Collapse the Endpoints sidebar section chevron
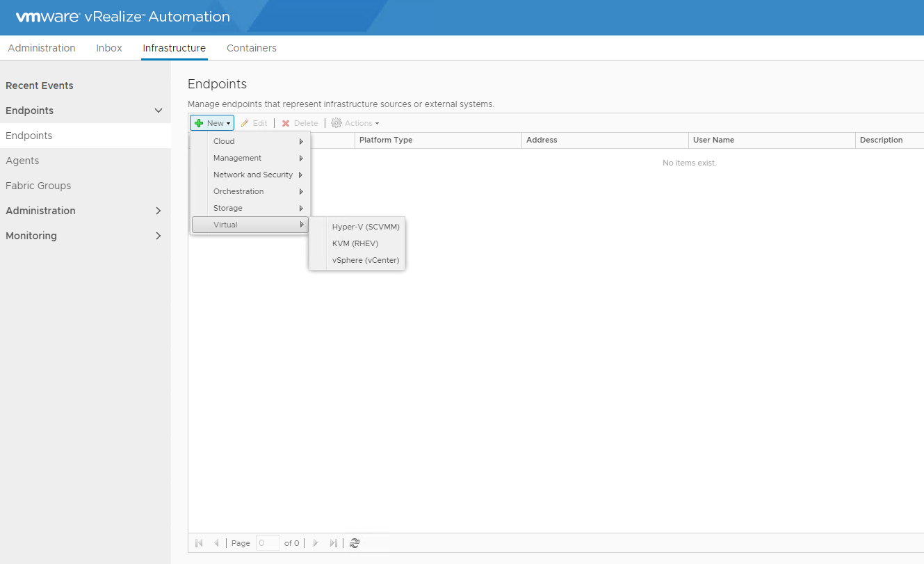This screenshot has width=924, height=564. pyautogui.click(x=159, y=111)
